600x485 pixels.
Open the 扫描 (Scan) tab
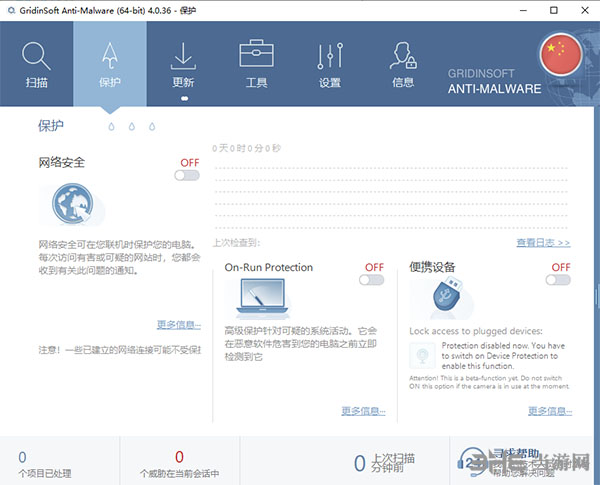coord(36,64)
